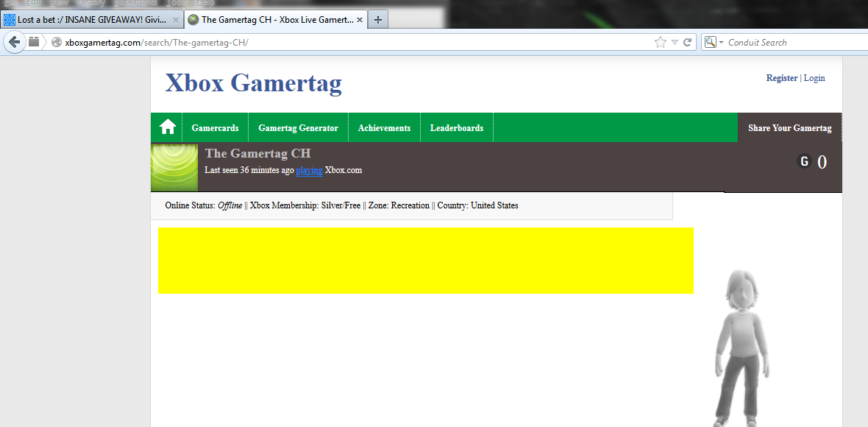
Task: Click the gamerscore value 0
Action: coord(822,162)
